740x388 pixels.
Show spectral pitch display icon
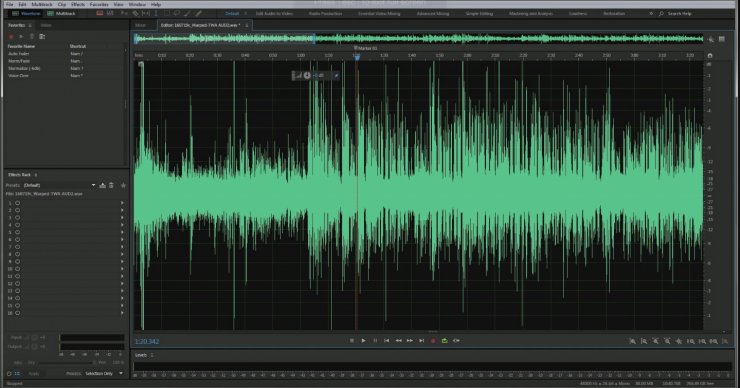click(x=110, y=14)
